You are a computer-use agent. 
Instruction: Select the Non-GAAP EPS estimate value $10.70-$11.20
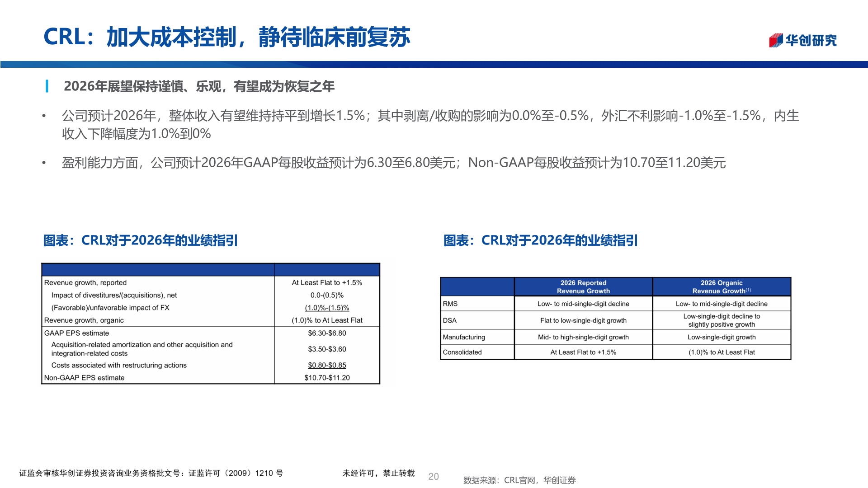click(x=326, y=377)
